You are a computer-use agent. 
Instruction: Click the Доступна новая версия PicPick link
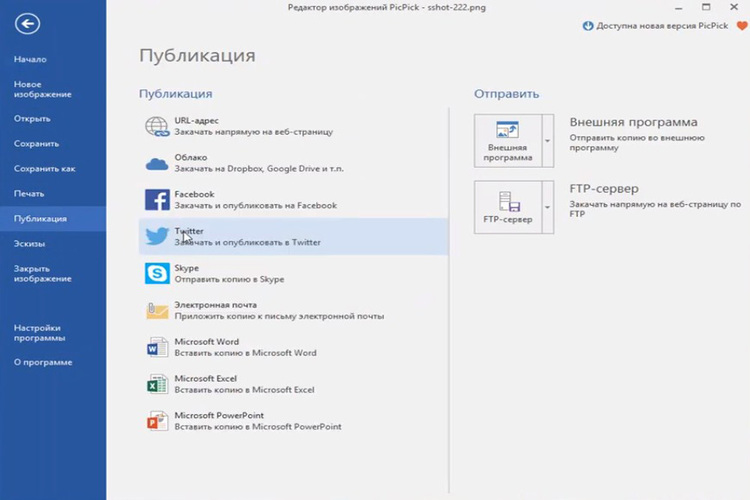[662, 26]
